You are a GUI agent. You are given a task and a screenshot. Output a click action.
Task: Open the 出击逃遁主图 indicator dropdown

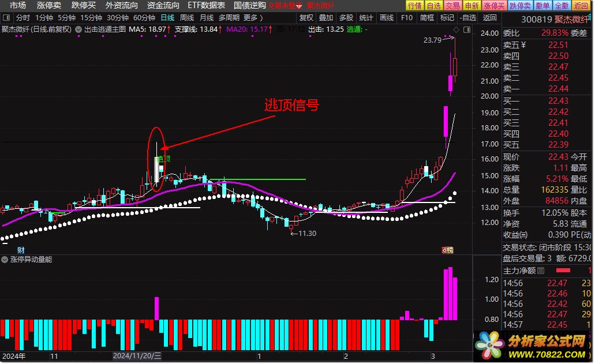78,29
